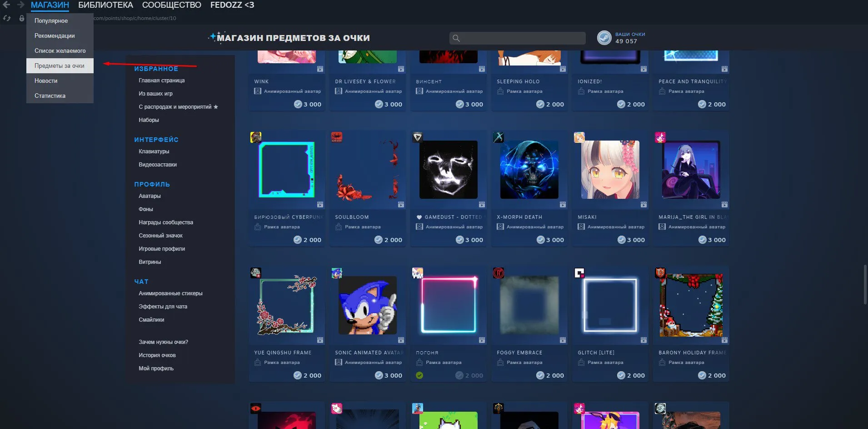
Task: Open game icon above Yue Qingshu Frame
Action: [x=256, y=273]
